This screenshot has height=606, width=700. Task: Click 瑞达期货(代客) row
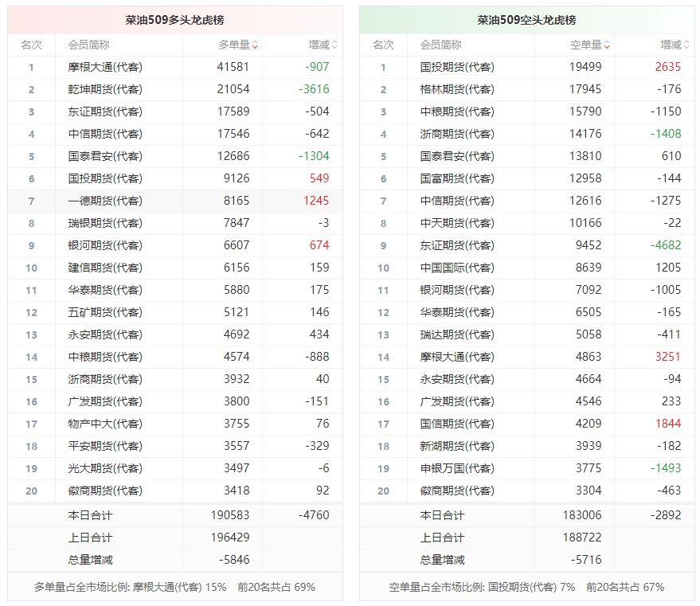coord(526,334)
